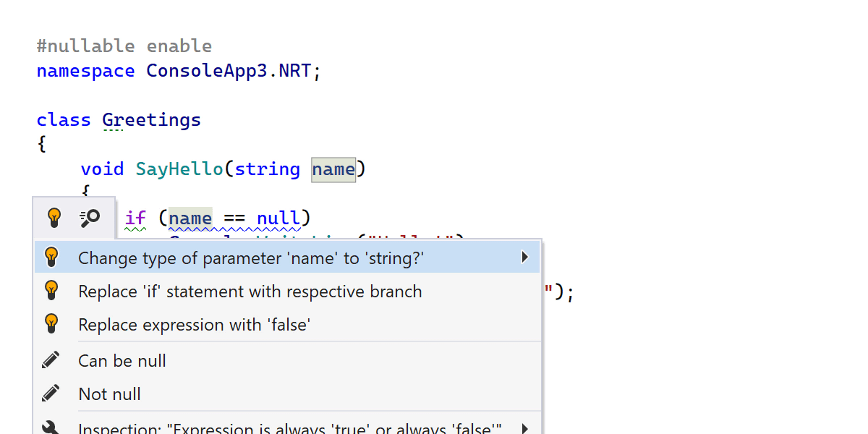This screenshot has width=868, height=434.
Task: Click the 'if' keyword with squiggle
Action: 135,218
